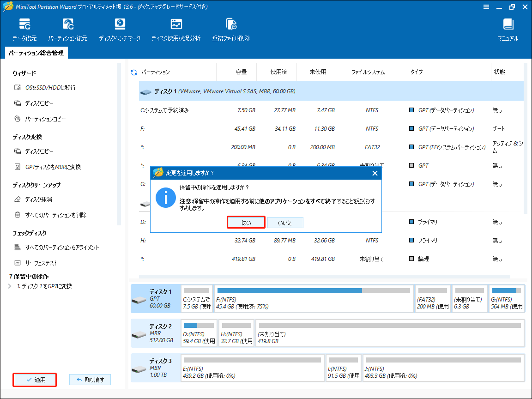532x399 pixels.
Task: Select C:システムで block in disk map
Action: pyautogui.click(x=197, y=299)
